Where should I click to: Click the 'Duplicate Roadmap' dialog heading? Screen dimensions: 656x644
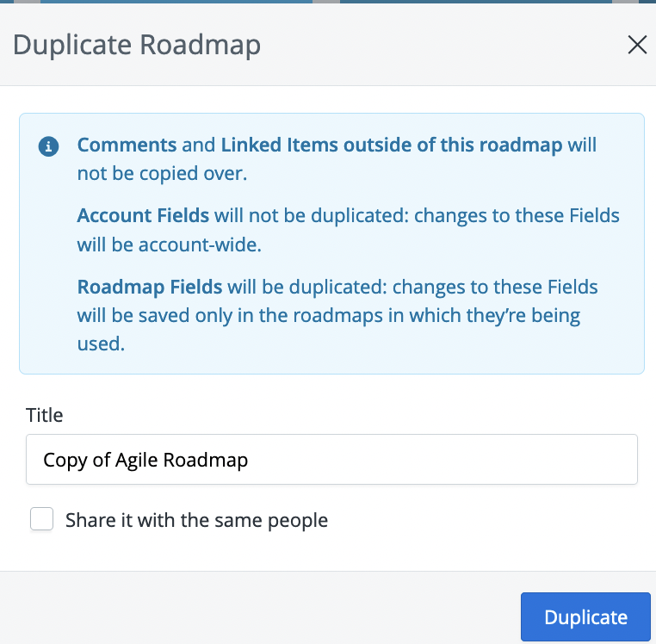pyautogui.click(x=137, y=45)
